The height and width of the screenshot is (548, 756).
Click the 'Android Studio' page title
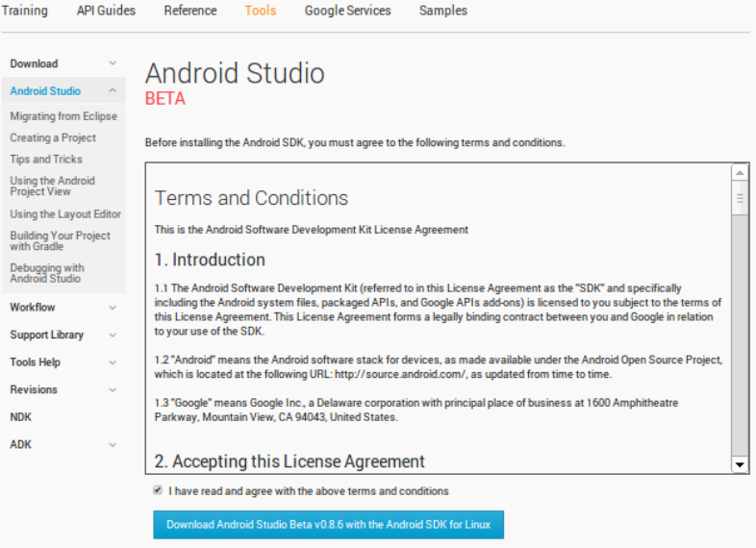[236, 73]
